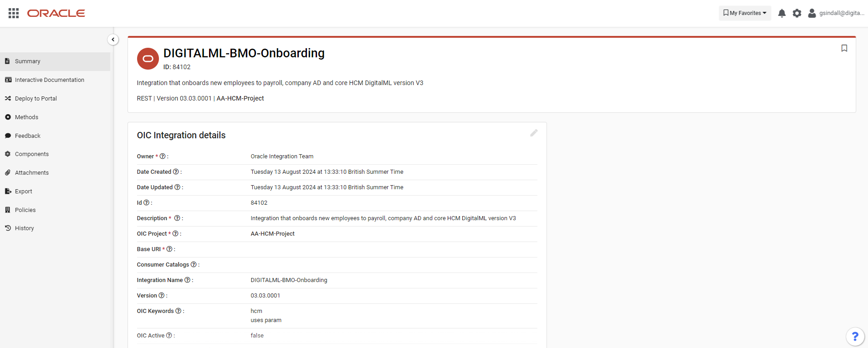Show help for Base URI field

click(169, 249)
